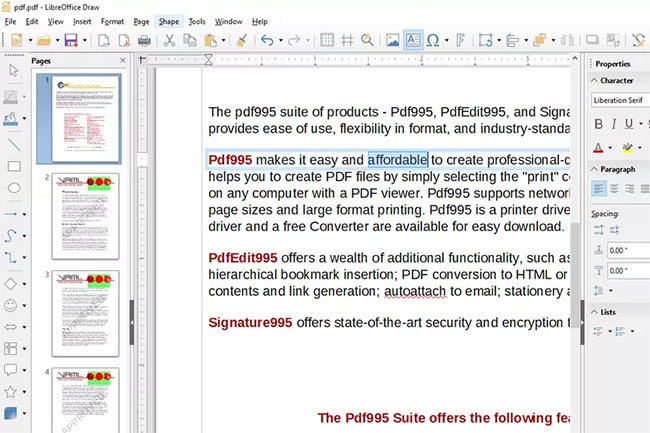Enable Align Left paragraph button
Image resolution: width=650 pixels, height=433 pixels.
(599, 189)
